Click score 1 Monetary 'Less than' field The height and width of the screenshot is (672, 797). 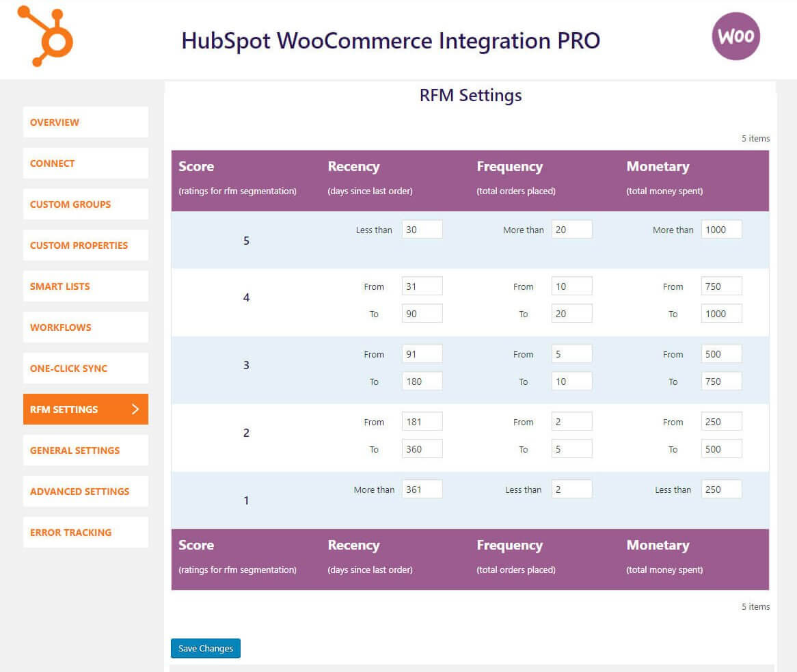[721, 489]
